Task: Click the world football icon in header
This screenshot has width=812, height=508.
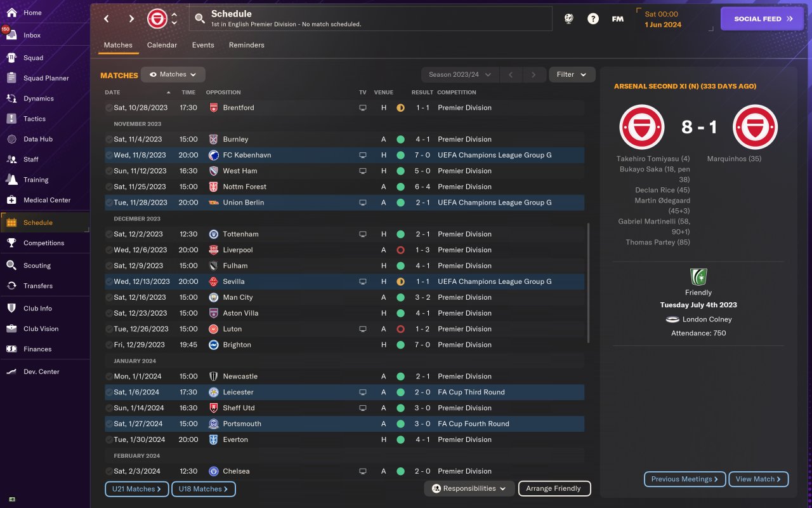Action: point(569,19)
